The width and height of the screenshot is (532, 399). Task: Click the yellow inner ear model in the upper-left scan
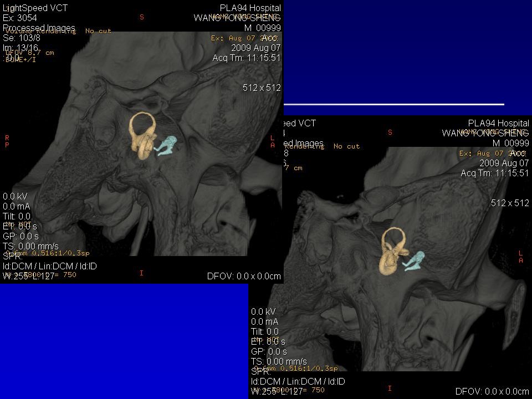tap(143, 136)
